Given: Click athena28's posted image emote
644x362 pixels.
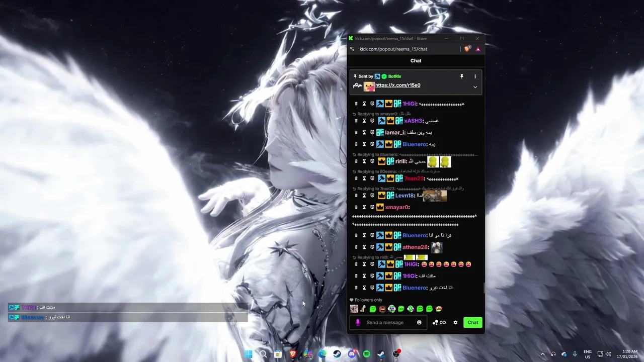Looking at the screenshot, I should 436,247.
